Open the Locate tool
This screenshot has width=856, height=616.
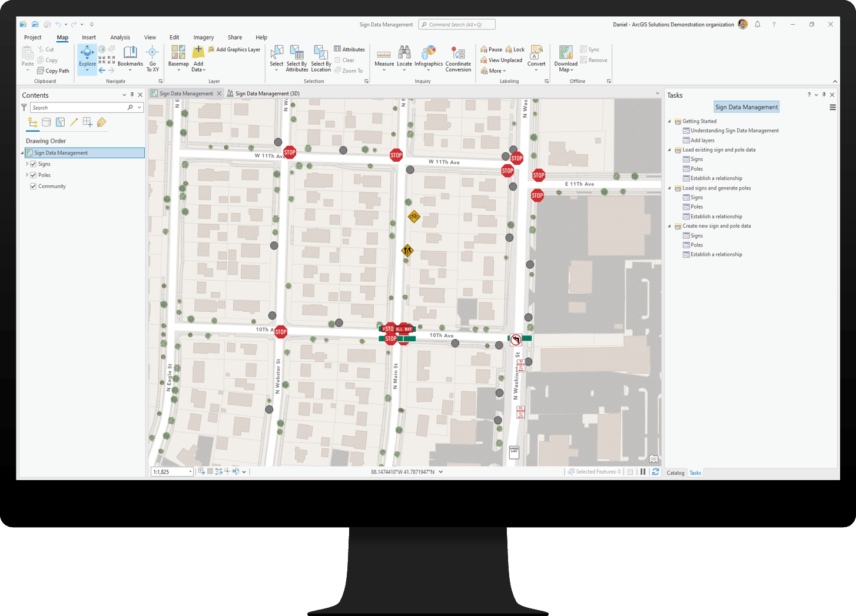click(x=404, y=58)
